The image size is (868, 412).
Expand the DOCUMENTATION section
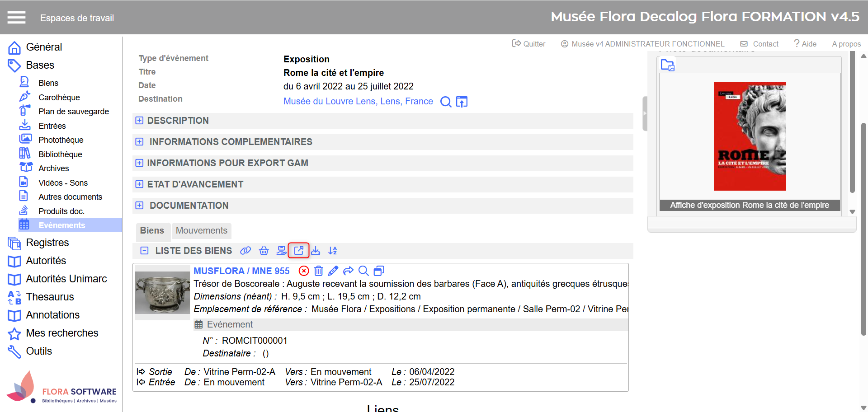[x=139, y=206]
